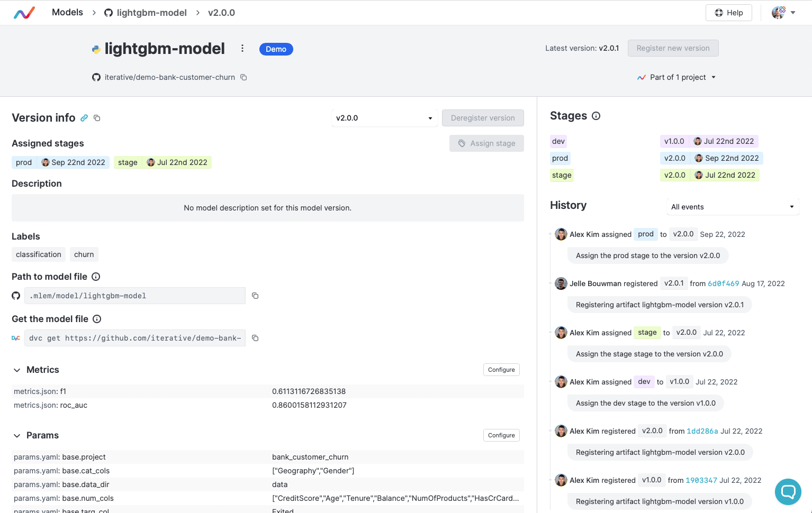Configure the Params section

tap(501, 435)
